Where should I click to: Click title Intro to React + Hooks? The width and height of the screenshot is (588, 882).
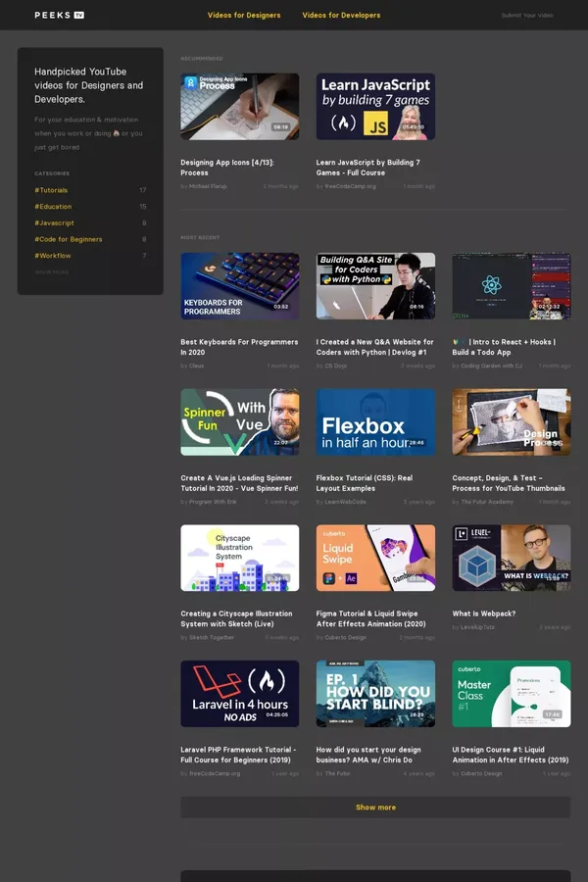click(x=504, y=347)
